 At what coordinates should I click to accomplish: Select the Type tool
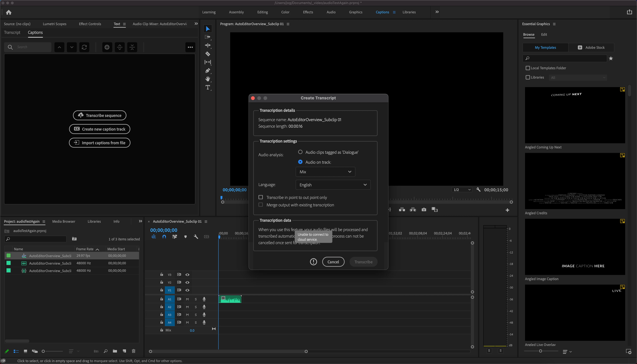point(207,87)
